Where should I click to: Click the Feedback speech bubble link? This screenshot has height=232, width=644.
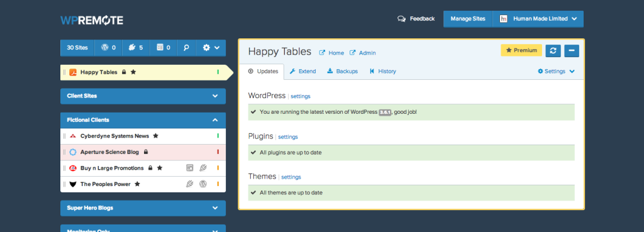tap(416, 19)
